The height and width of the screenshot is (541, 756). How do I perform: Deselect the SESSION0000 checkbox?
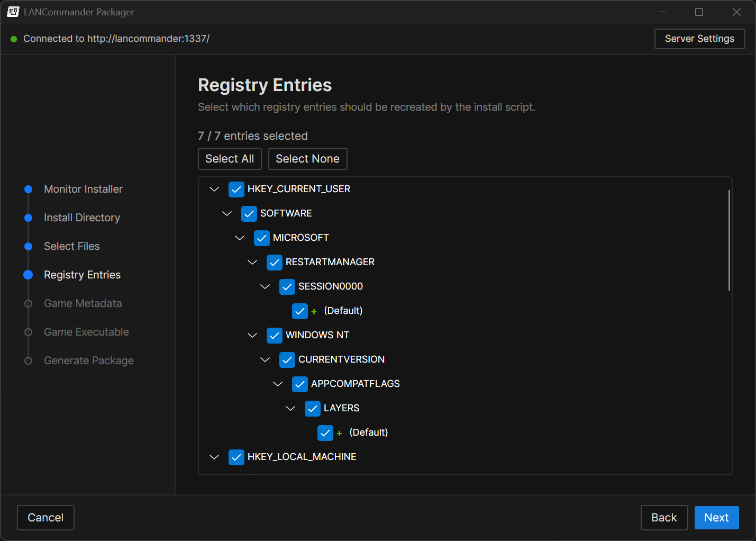(287, 287)
